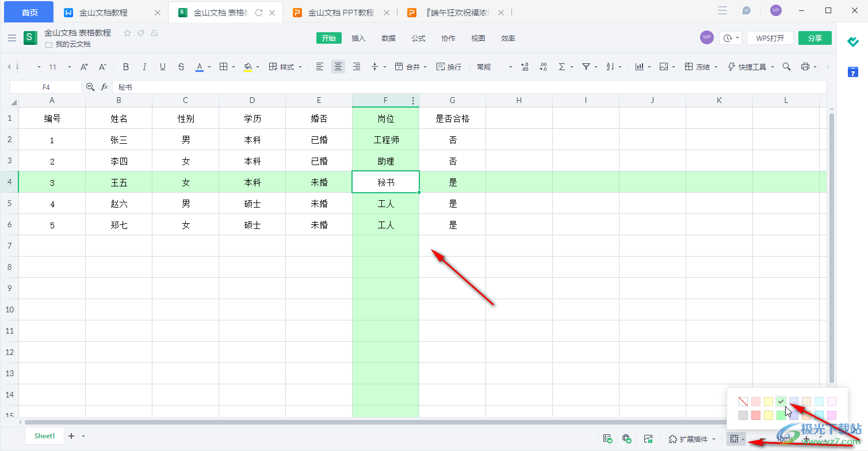Click the formula bar showing 秘书
The height and width of the screenshot is (451, 868).
469,87
